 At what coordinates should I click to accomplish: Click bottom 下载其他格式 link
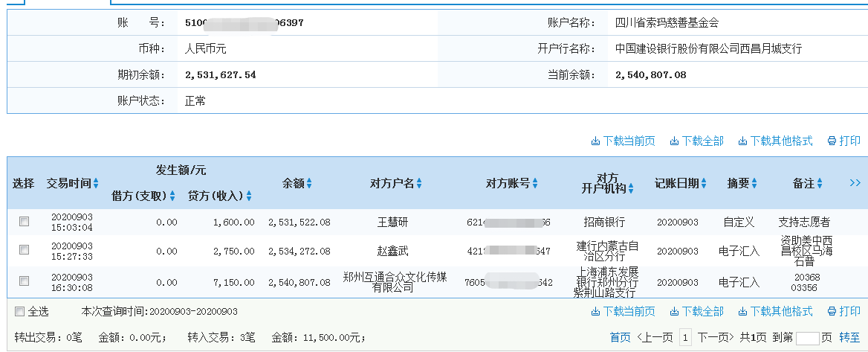tap(775, 311)
